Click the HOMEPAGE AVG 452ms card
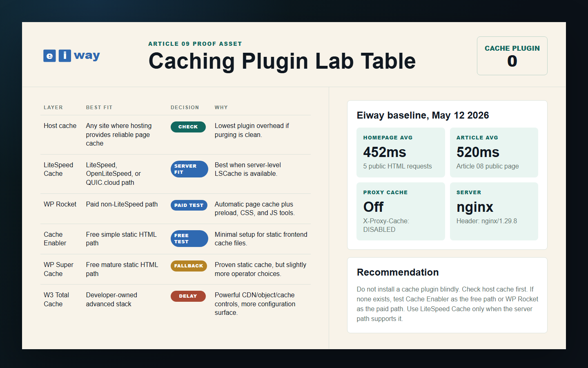Viewport: 588px width, 368px height. [401, 153]
